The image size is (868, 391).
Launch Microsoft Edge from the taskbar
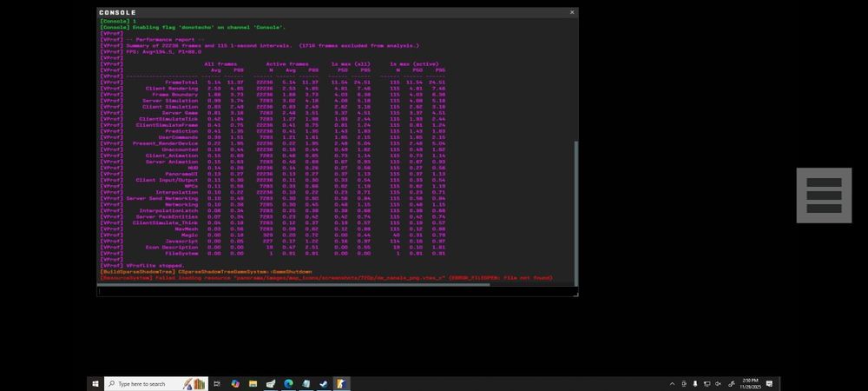click(288, 384)
